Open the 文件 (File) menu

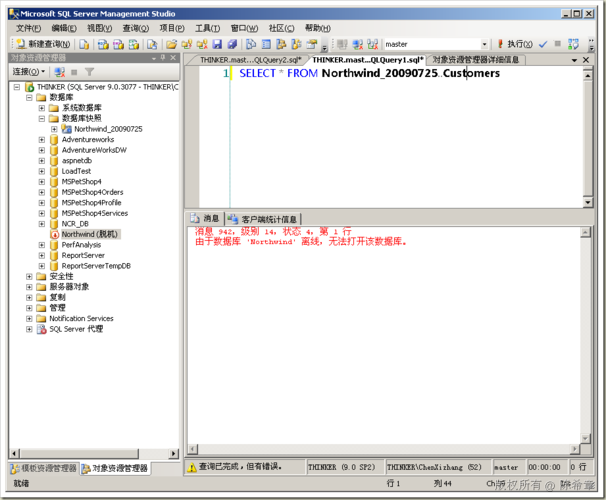[29, 28]
